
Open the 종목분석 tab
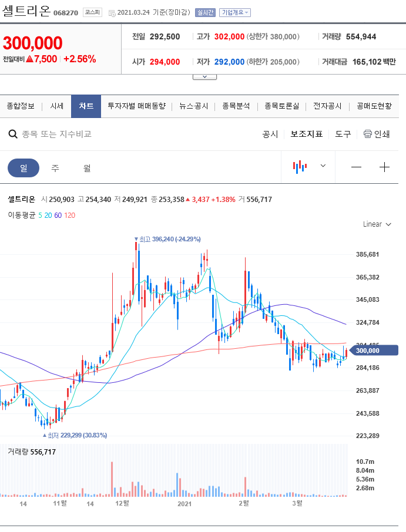(236, 106)
